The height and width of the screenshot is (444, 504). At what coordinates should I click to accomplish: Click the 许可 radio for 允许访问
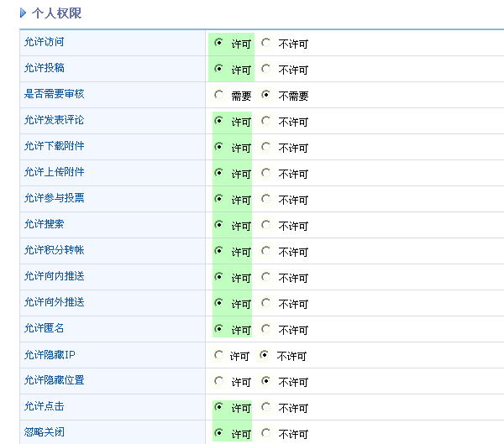(x=219, y=42)
